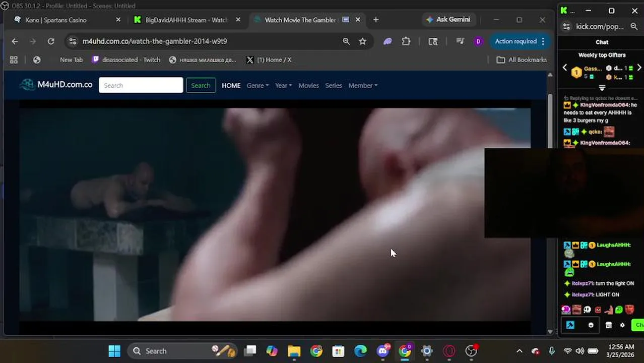Open Microsoft Edge from the taskbar
The width and height of the screenshot is (644, 363).
[x=361, y=351]
